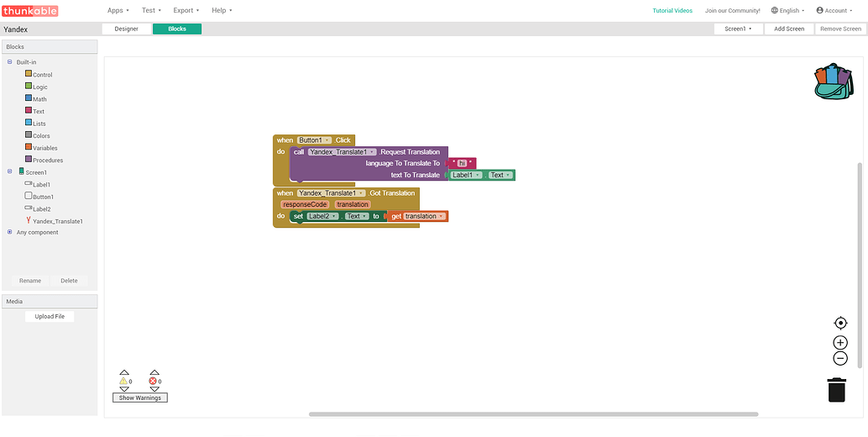The image size is (868, 437).
Task: Click the horizontal workspace scrollbar
Action: [x=533, y=414]
